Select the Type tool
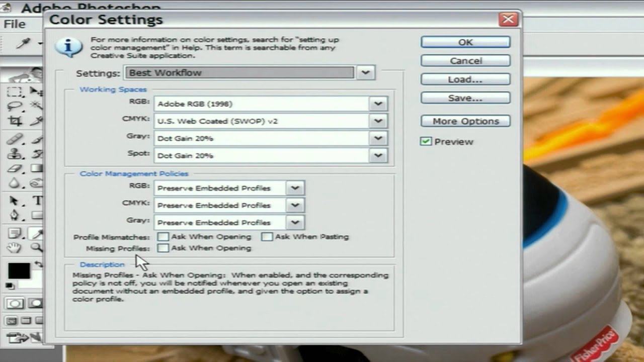644x362 pixels. [x=37, y=201]
